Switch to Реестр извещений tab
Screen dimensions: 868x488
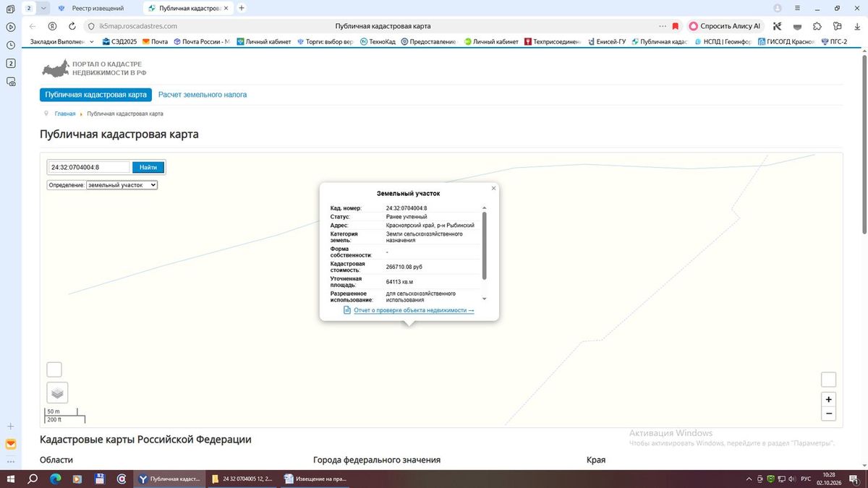tap(98, 8)
